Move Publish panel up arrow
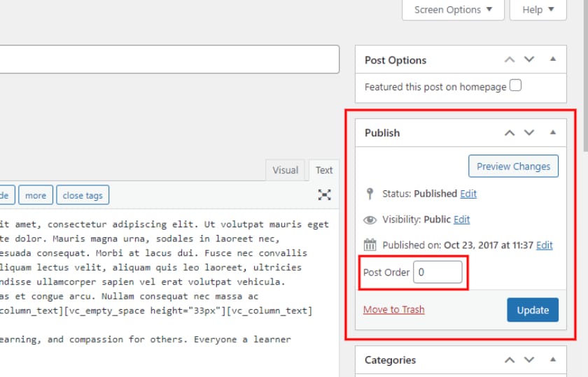Image resolution: width=588 pixels, height=377 pixels. (x=510, y=133)
